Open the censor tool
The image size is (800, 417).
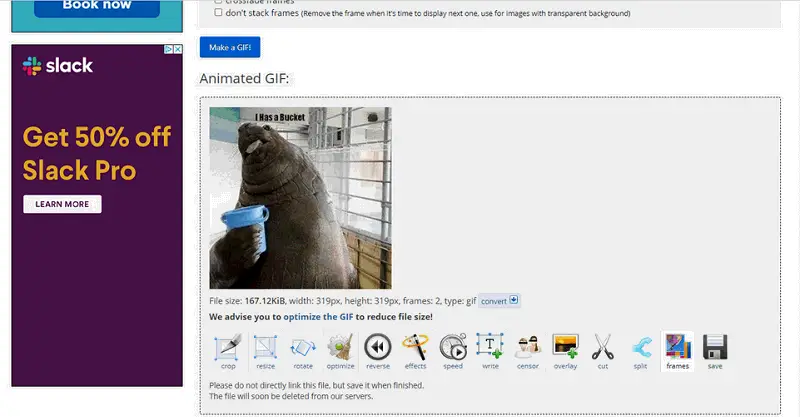pyautogui.click(x=528, y=352)
